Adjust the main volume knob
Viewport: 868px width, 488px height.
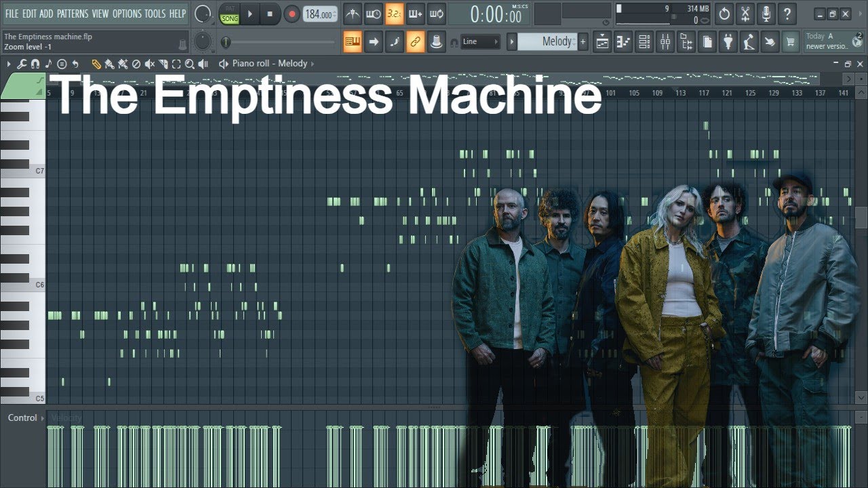point(202,14)
